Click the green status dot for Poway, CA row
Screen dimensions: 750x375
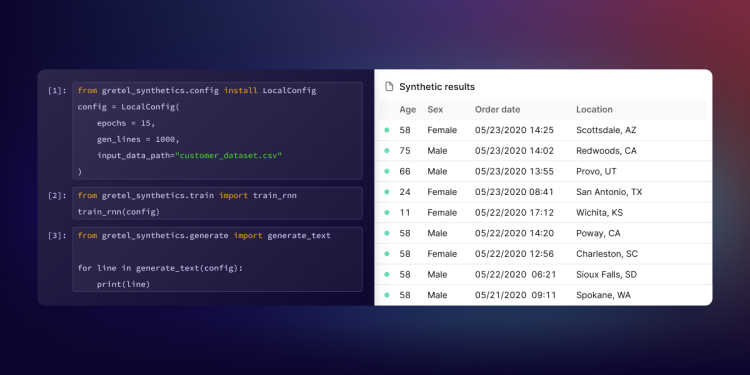[x=387, y=233]
